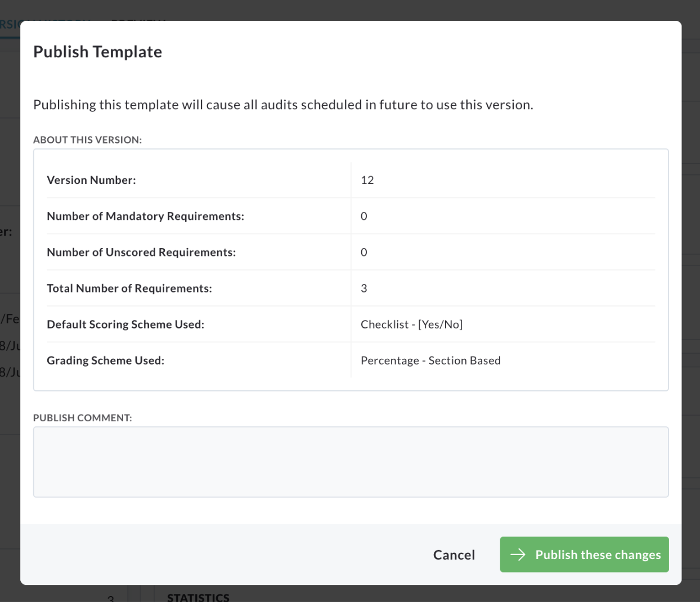Click the 'Version Number:' label
This screenshot has width=700, height=604.
(x=91, y=180)
